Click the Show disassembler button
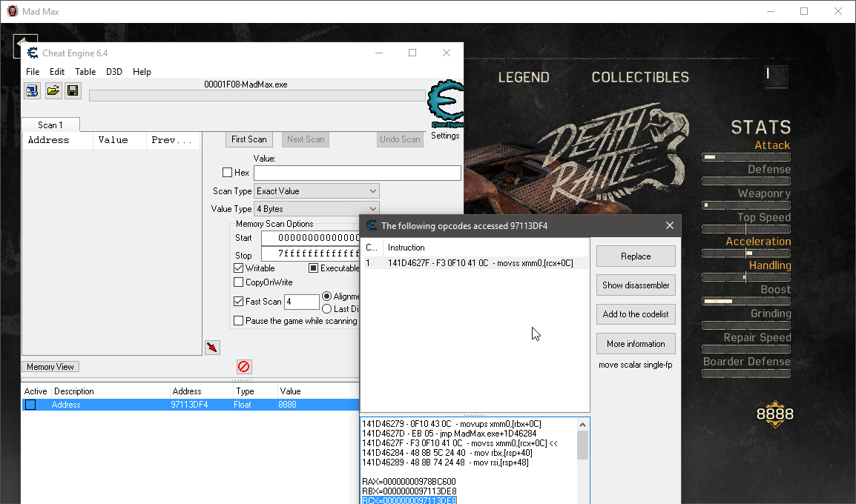 point(636,285)
